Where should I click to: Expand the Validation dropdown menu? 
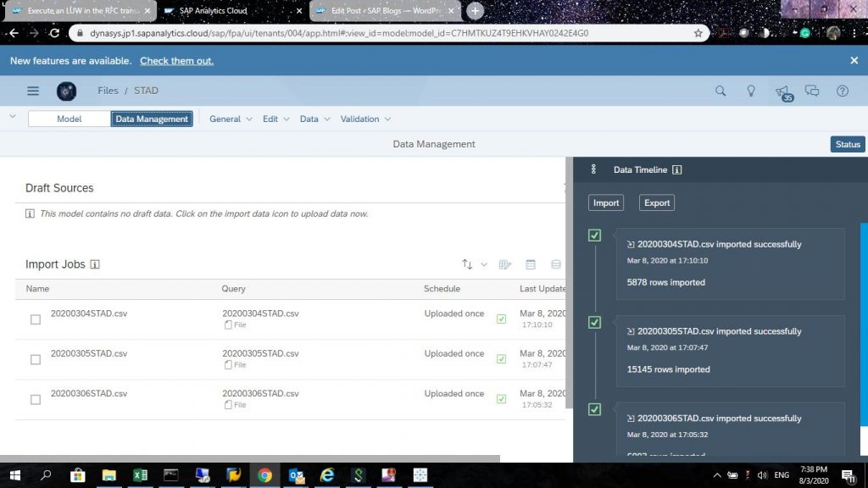coord(366,119)
